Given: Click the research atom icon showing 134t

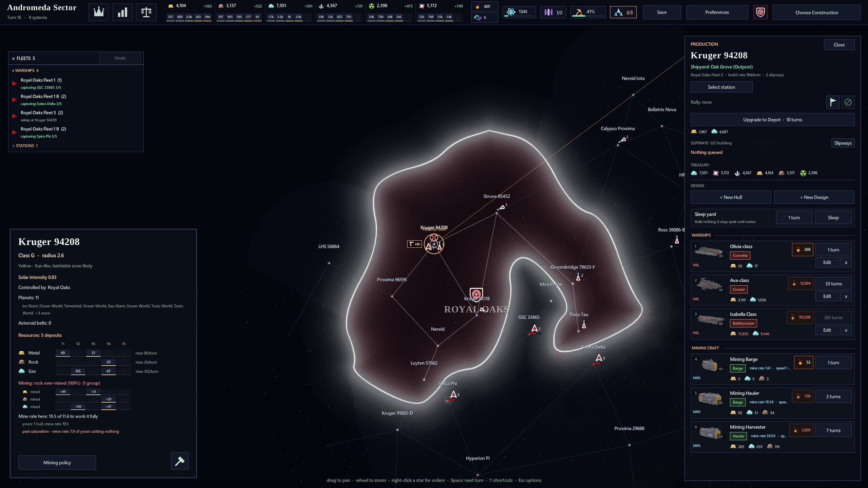Looking at the screenshot, I should [519, 12].
